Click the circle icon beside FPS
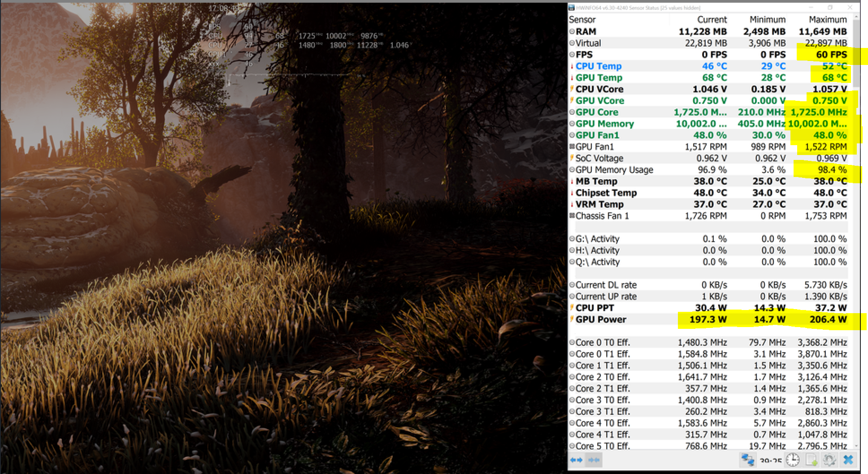 [x=572, y=55]
